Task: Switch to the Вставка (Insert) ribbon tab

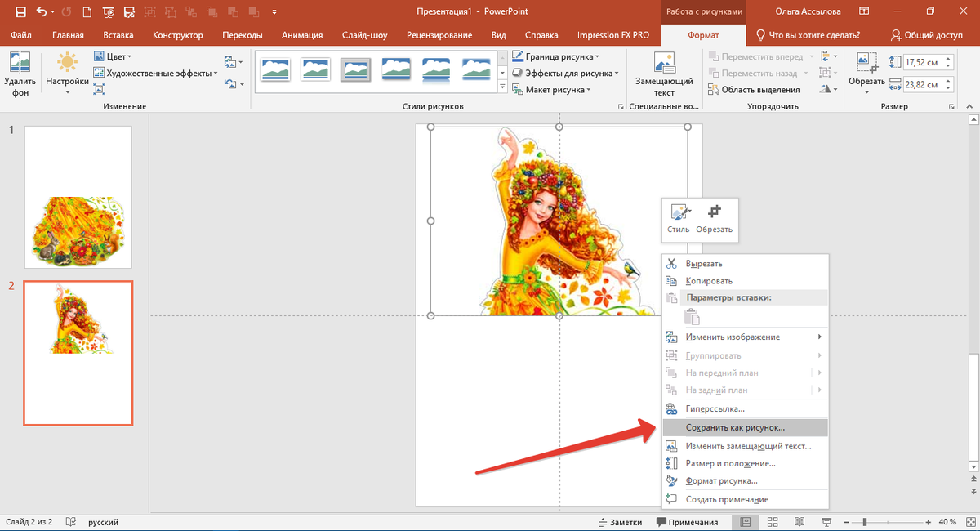Action: tap(118, 35)
